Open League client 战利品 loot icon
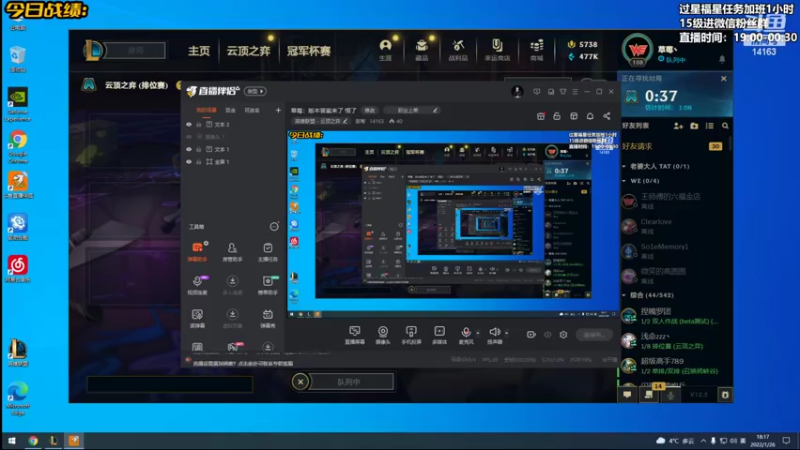Viewport: 800px width, 450px height. click(x=458, y=50)
